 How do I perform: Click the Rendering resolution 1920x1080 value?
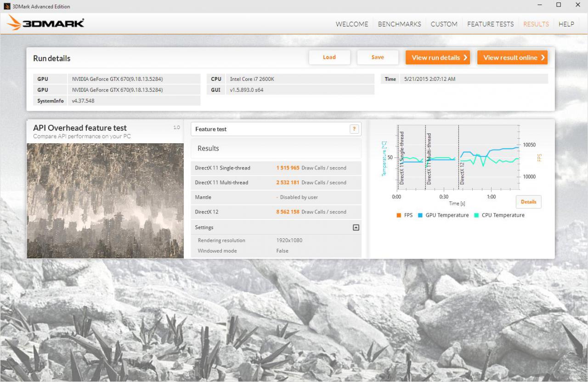(289, 241)
